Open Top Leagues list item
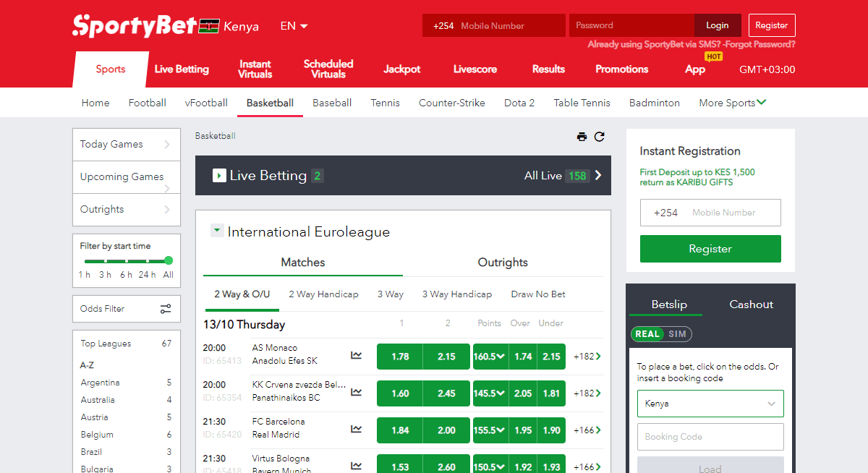The width and height of the screenshot is (868, 473). (126, 344)
